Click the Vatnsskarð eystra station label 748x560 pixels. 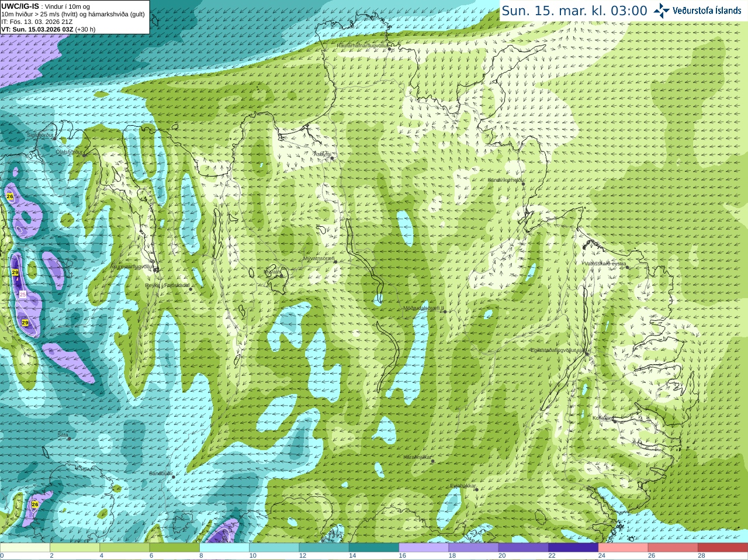click(x=605, y=264)
